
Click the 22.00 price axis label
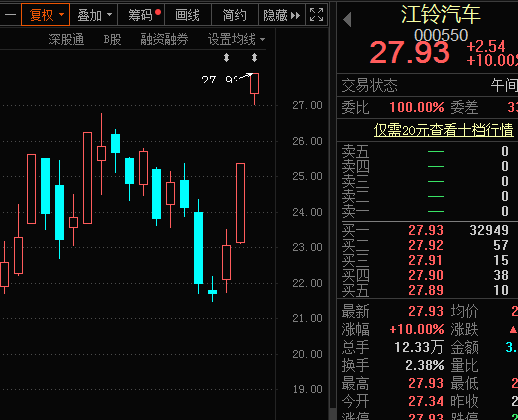(x=307, y=283)
